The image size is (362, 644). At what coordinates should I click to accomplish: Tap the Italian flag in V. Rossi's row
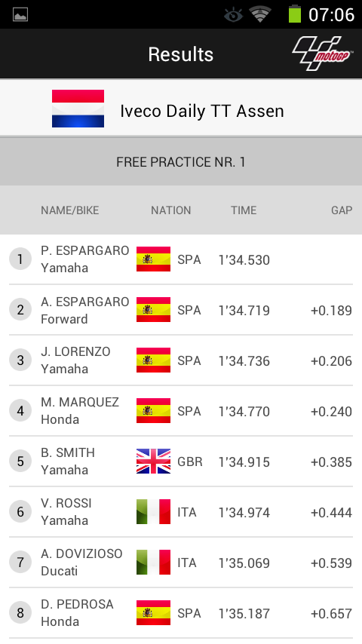pyautogui.click(x=153, y=512)
